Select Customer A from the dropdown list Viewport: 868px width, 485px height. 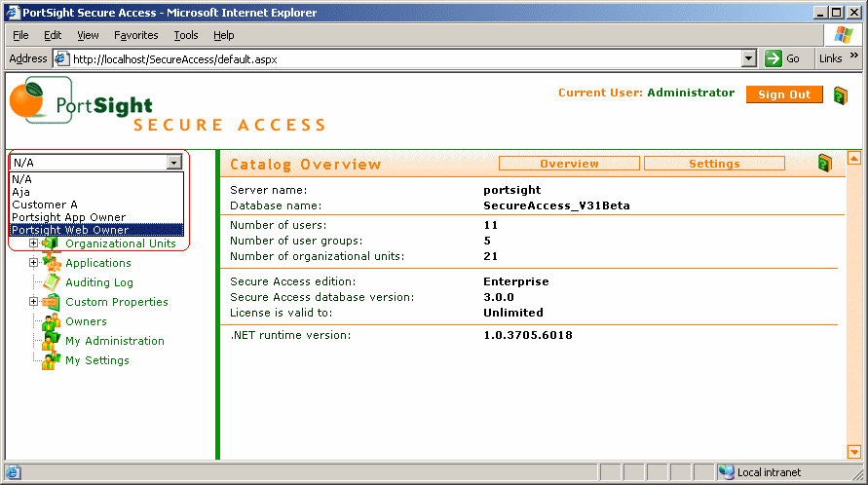[x=96, y=205]
